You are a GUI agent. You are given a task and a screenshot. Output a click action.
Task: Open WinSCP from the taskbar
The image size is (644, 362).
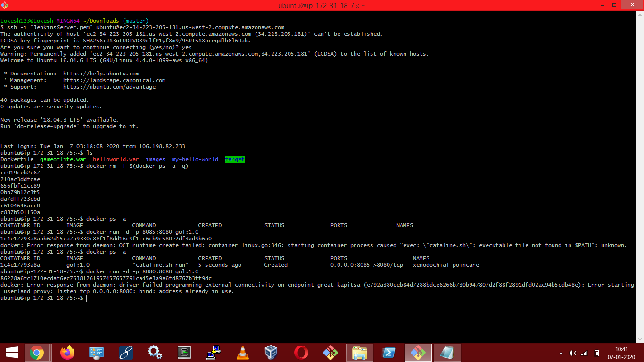click(213, 352)
